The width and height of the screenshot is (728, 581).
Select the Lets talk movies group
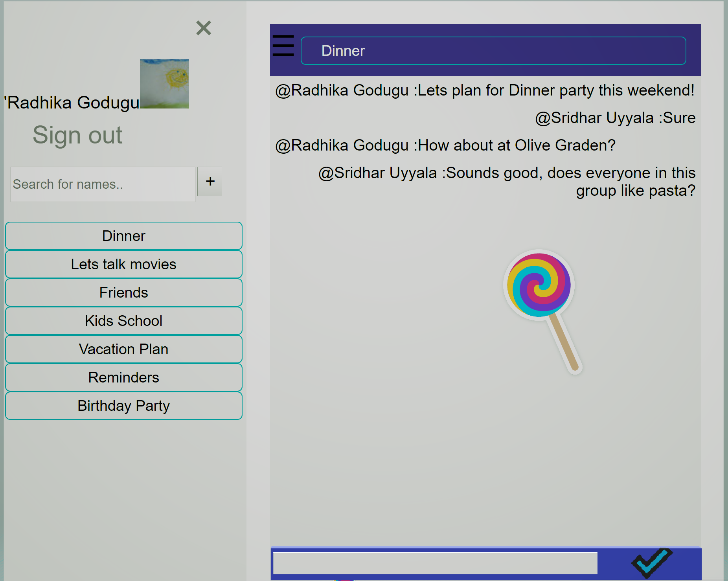coord(123,264)
